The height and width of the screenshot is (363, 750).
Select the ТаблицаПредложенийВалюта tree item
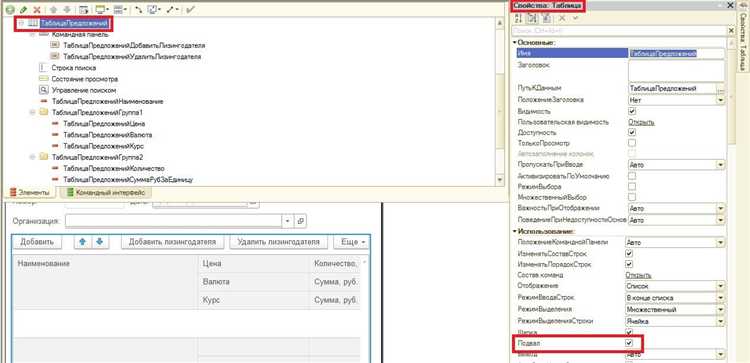pos(108,135)
